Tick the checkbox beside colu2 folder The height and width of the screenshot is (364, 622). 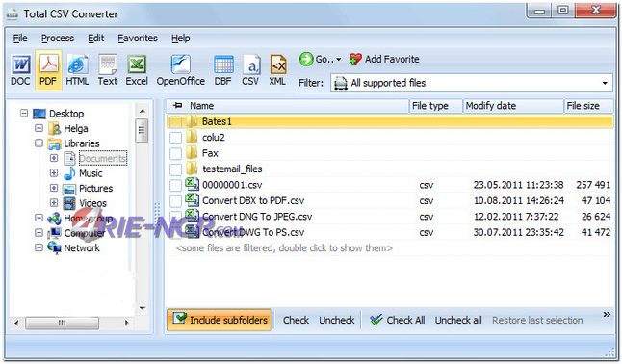[175, 138]
